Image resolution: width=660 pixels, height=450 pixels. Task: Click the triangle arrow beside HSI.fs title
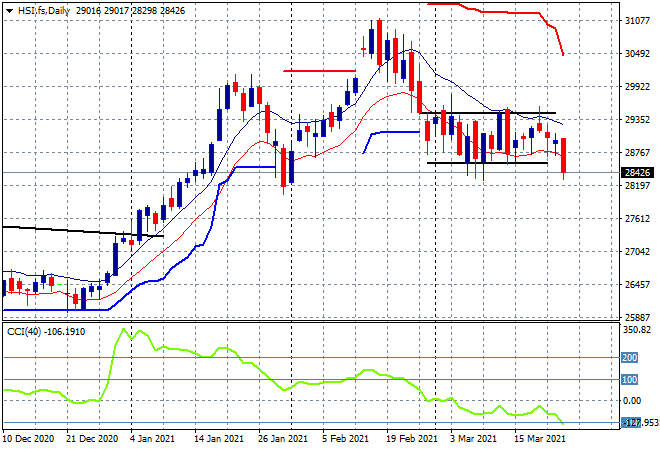pos(9,11)
